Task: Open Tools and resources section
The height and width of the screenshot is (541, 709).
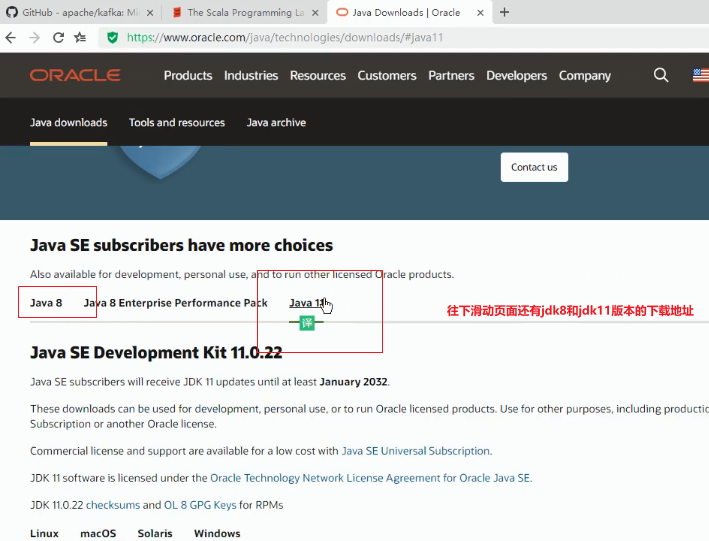Action: 177,123
